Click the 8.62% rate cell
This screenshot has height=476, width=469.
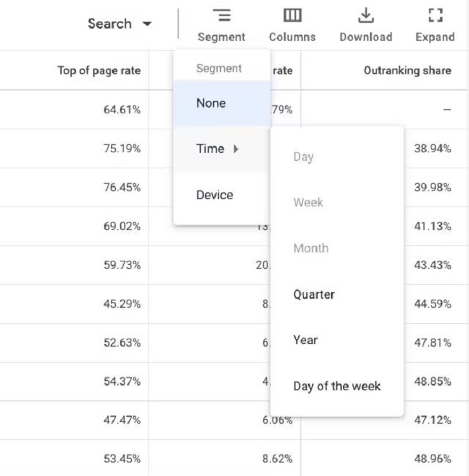click(277, 459)
